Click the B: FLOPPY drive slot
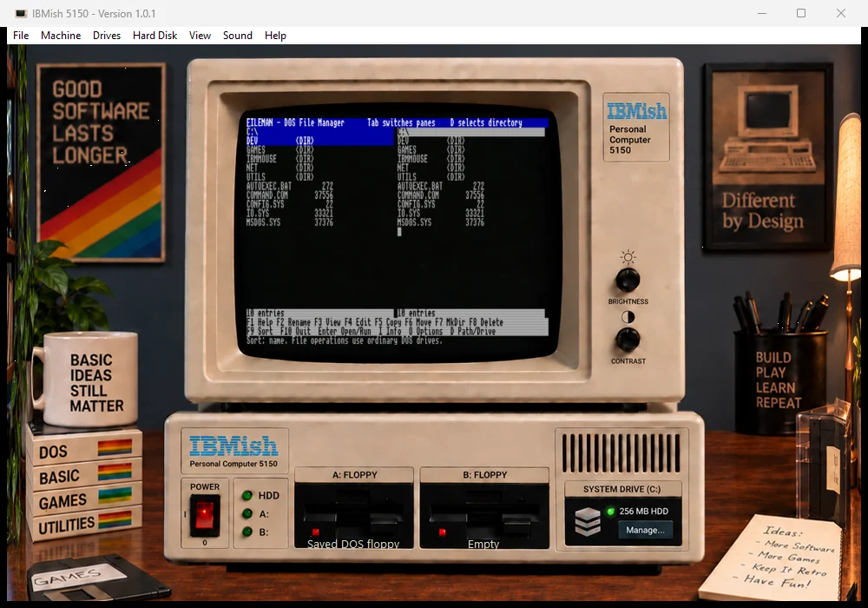 click(x=484, y=516)
